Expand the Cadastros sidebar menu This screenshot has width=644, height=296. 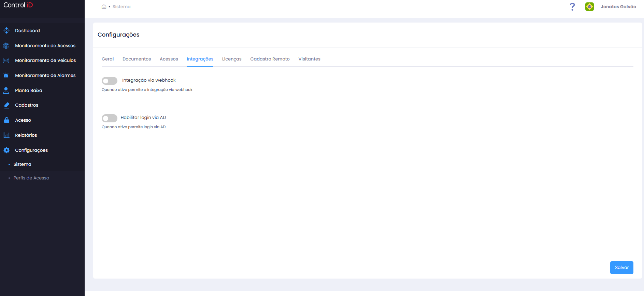coord(27,105)
